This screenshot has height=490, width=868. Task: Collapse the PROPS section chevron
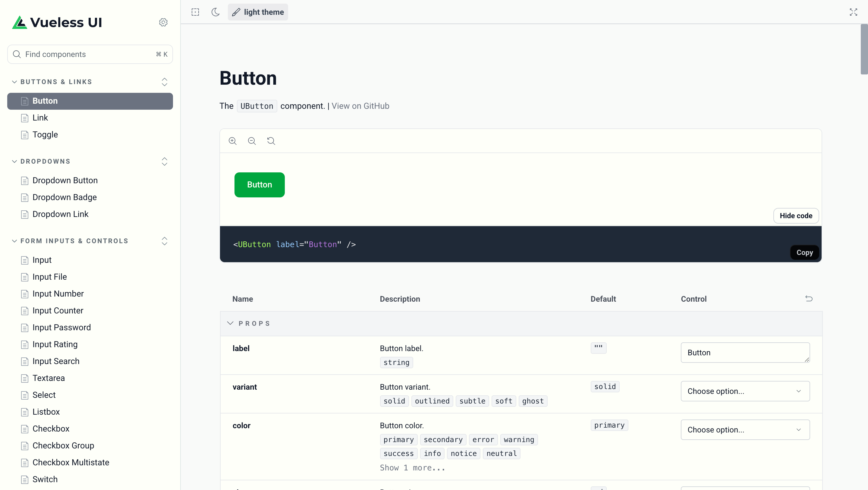[x=231, y=323]
